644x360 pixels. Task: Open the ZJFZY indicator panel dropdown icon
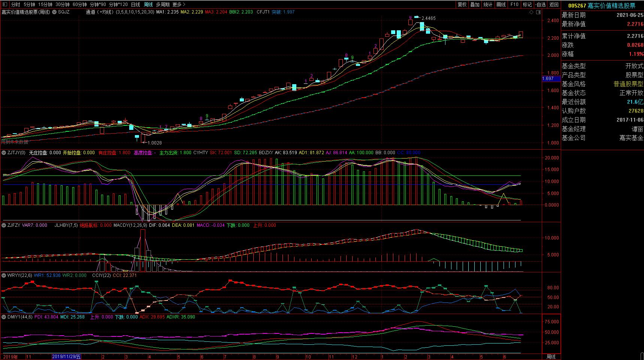[4, 225]
